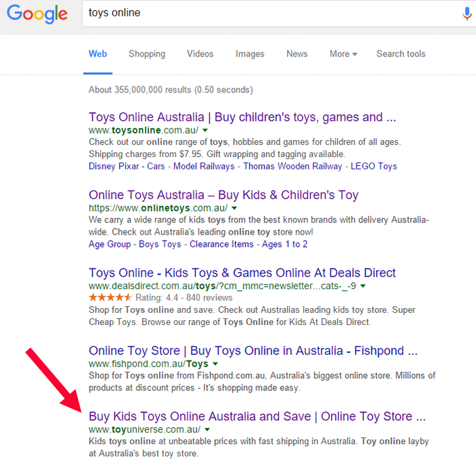Screen dimensions: 476x474
Task: Open the Images tab
Action: pos(250,54)
